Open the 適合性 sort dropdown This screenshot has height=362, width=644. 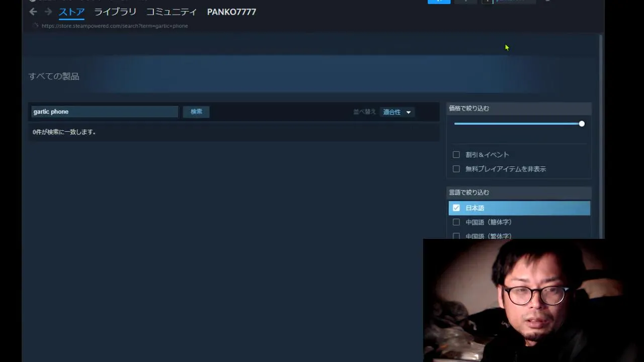click(397, 112)
